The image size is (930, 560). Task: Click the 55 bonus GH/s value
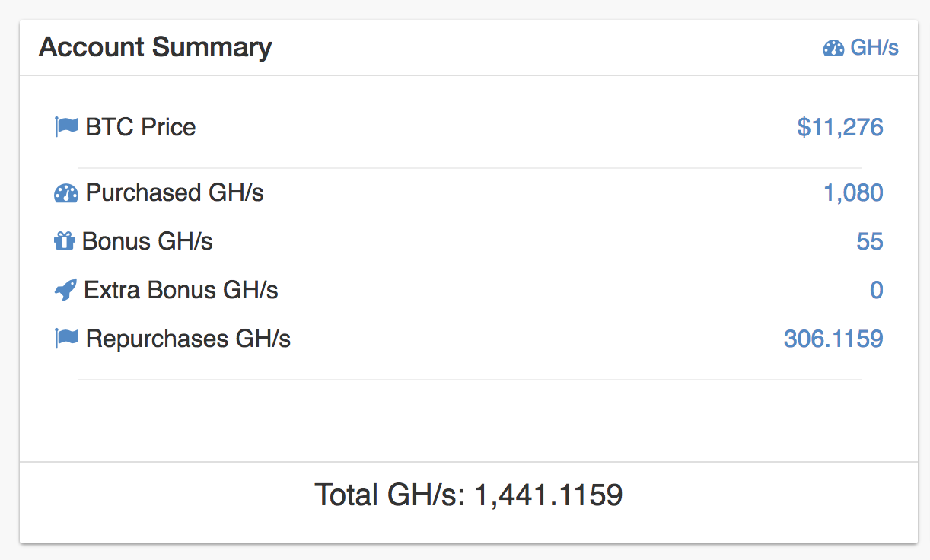point(869,242)
